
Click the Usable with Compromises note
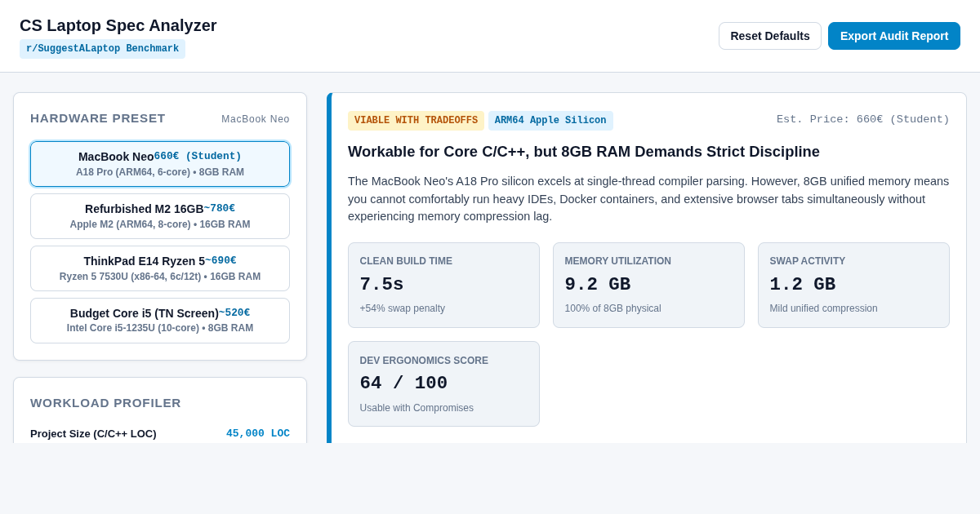[416, 408]
